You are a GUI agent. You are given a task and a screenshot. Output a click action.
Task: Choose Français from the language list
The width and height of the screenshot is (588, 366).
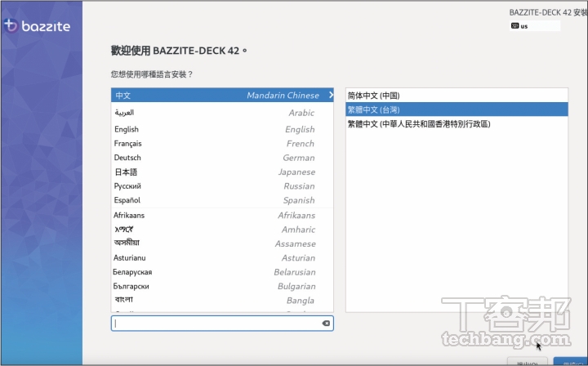click(222, 144)
